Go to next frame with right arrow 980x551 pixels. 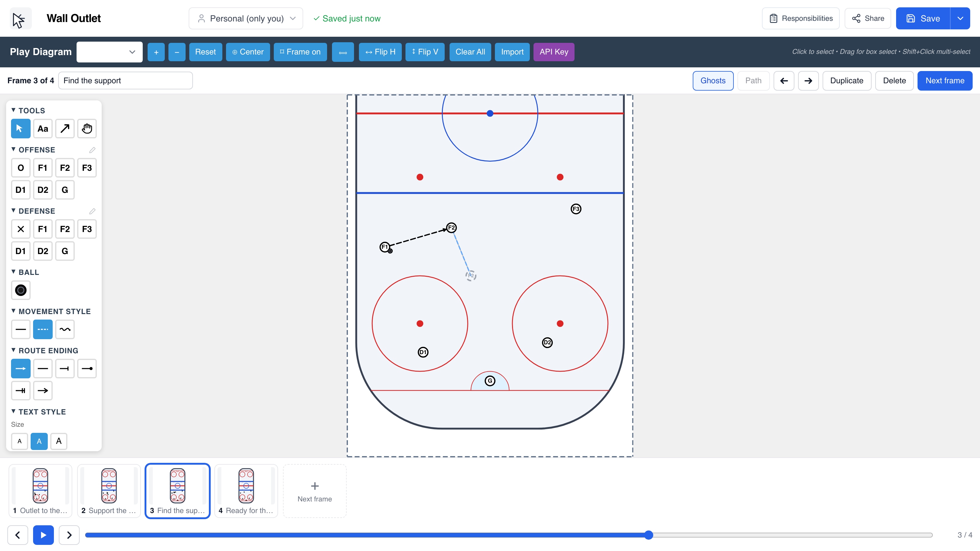click(x=808, y=81)
